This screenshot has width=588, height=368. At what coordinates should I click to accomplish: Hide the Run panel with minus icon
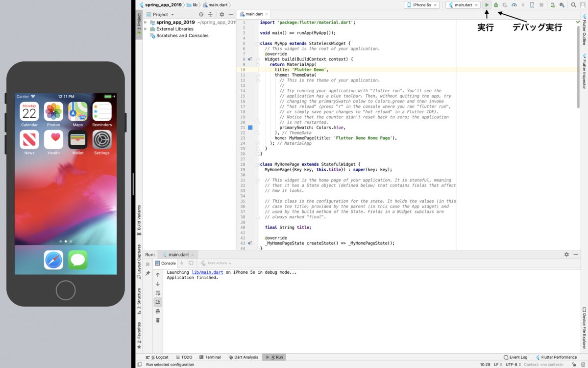[575, 255]
